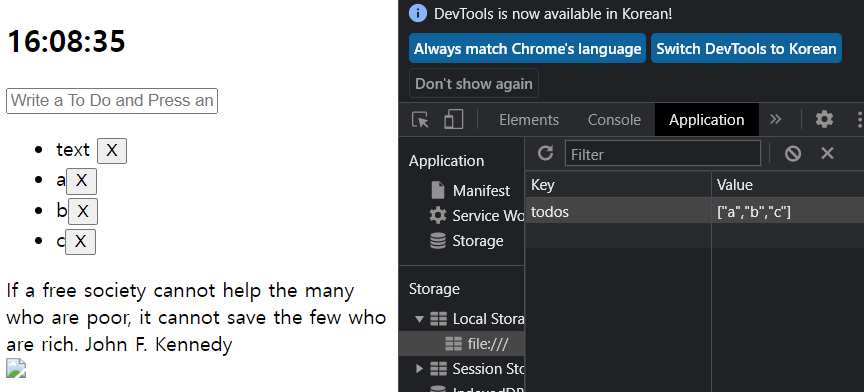Clear all storage entries icon
864x392 pixels.
tap(793, 153)
